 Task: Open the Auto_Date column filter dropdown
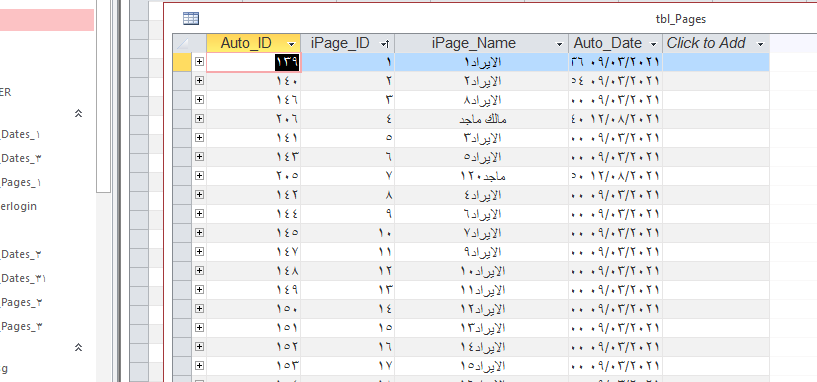(653, 44)
